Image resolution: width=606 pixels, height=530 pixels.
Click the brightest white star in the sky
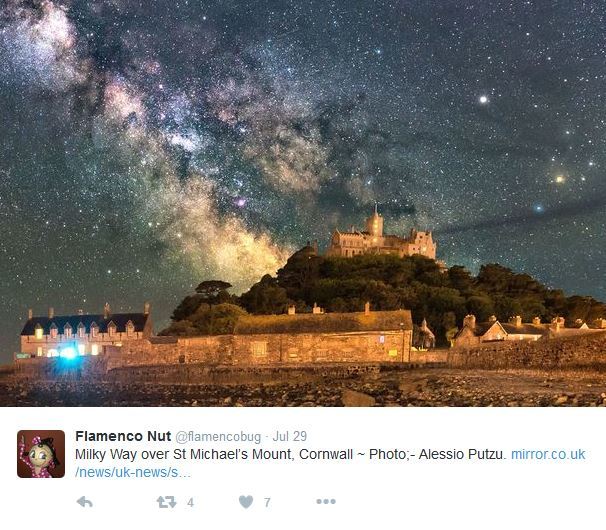(483, 99)
